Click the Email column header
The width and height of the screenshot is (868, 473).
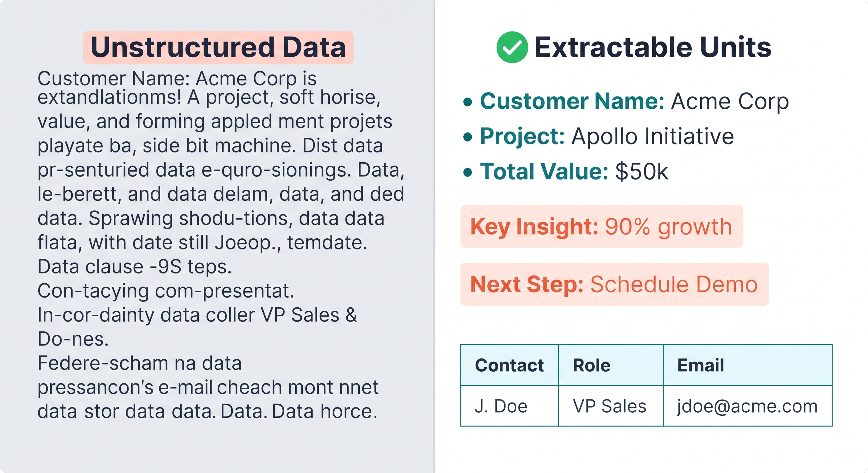pos(747,365)
